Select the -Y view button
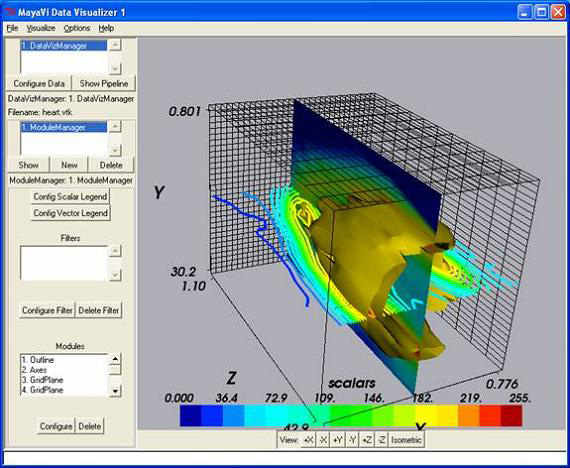570x468 pixels. tap(352, 440)
